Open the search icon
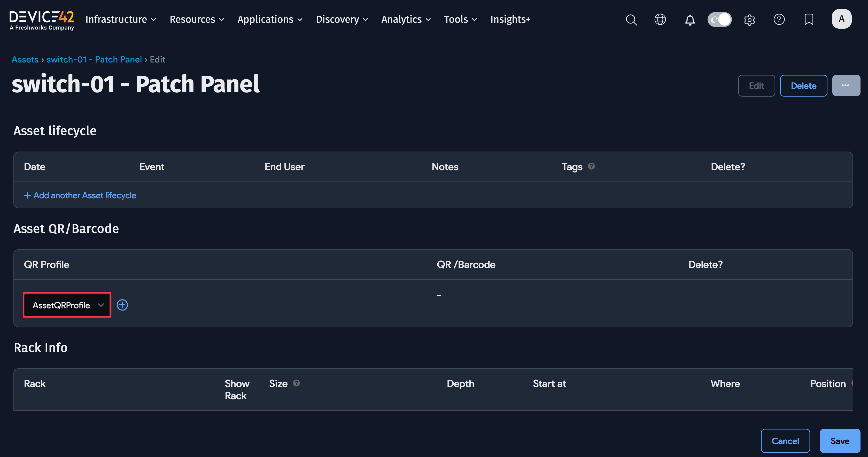This screenshot has height=457, width=868. pyautogui.click(x=631, y=20)
